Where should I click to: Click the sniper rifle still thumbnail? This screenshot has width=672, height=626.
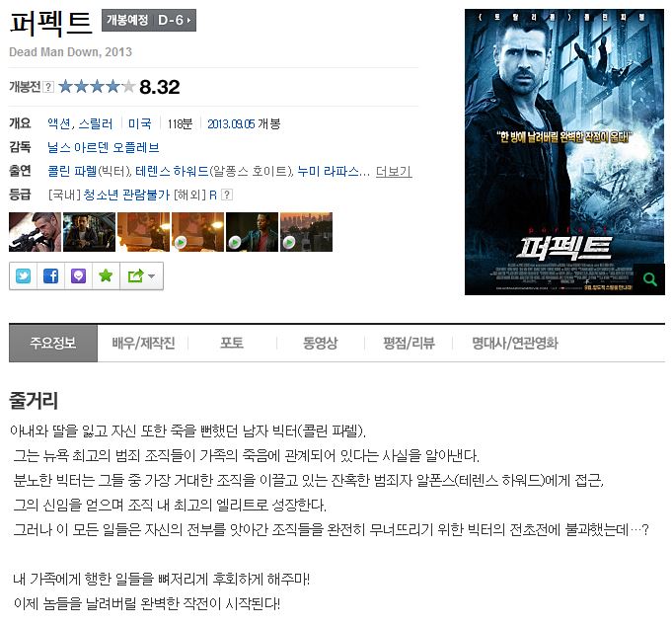36,232
